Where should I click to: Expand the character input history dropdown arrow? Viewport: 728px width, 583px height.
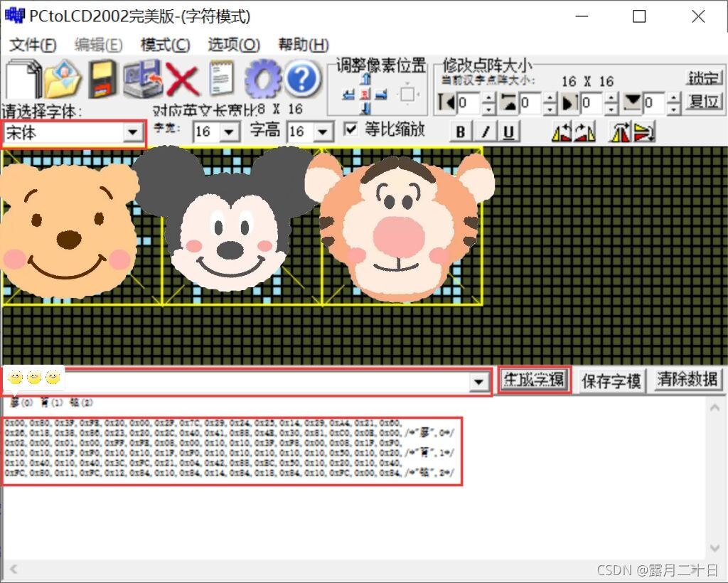tap(478, 382)
